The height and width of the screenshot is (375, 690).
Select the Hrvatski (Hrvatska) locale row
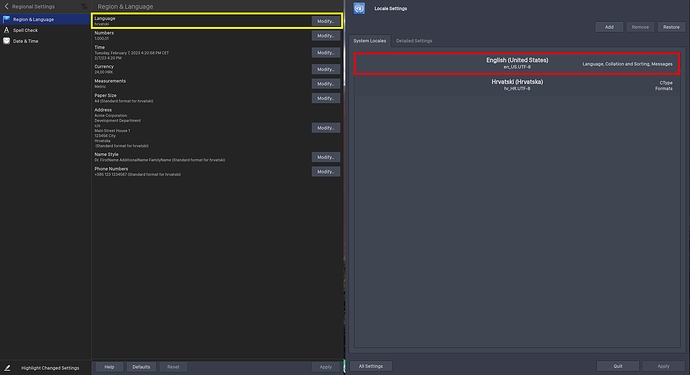(517, 85)
